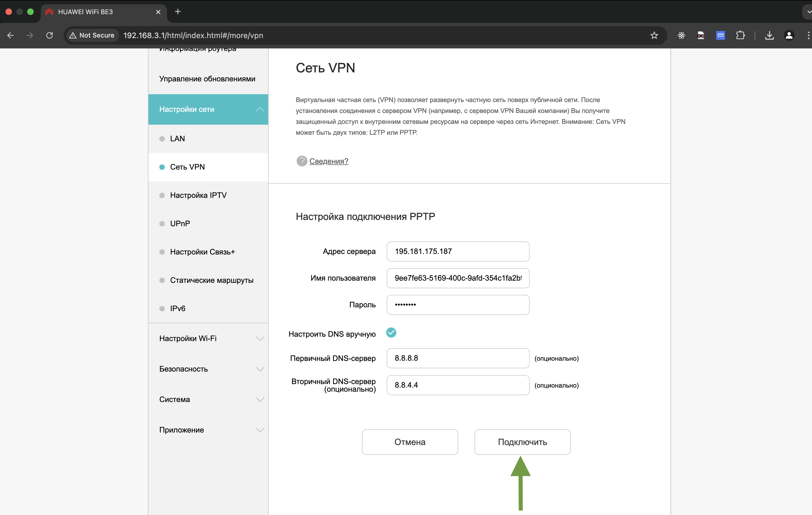Open a new browser tab
The width and height of the screenshot is (812, 515).
(x=178, y=12)
